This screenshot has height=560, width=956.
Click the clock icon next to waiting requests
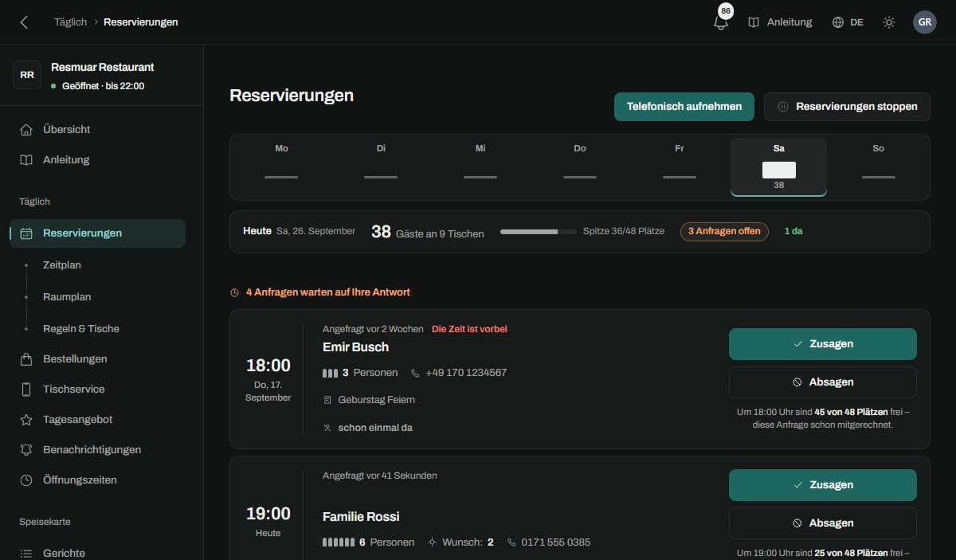(x=234, y=292)
